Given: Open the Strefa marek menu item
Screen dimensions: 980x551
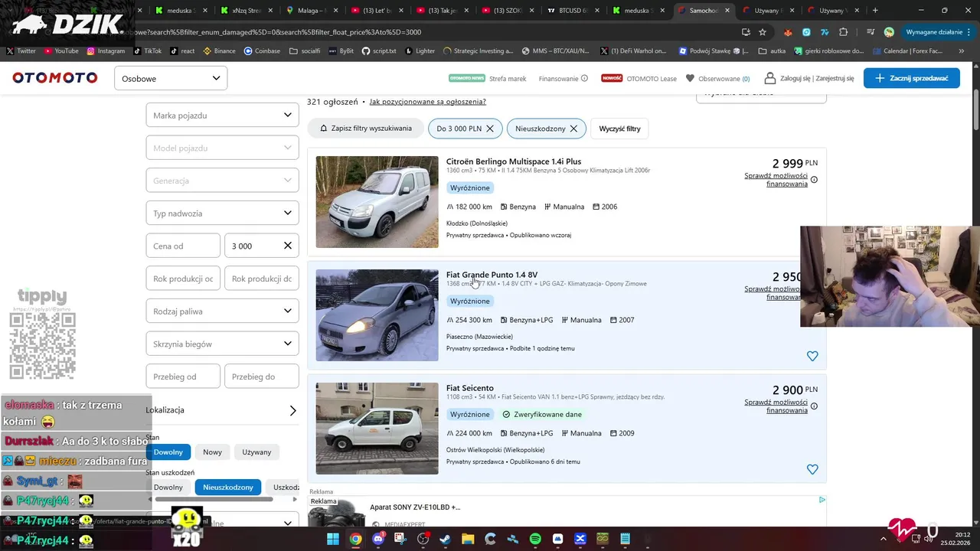Looking at the screenshot, I should coord(508,78).
